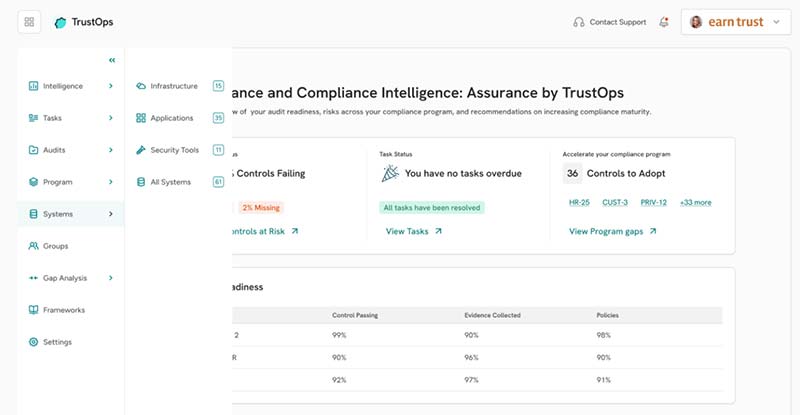The image size is (800, 415).
Task: Open the View Program gaps link
Action: tap(606, 231)
